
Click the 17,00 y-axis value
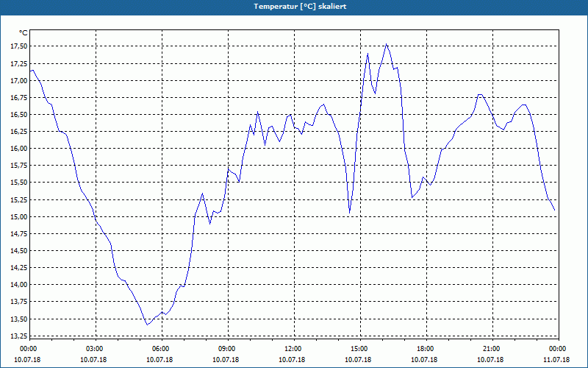tap(18, 80)
